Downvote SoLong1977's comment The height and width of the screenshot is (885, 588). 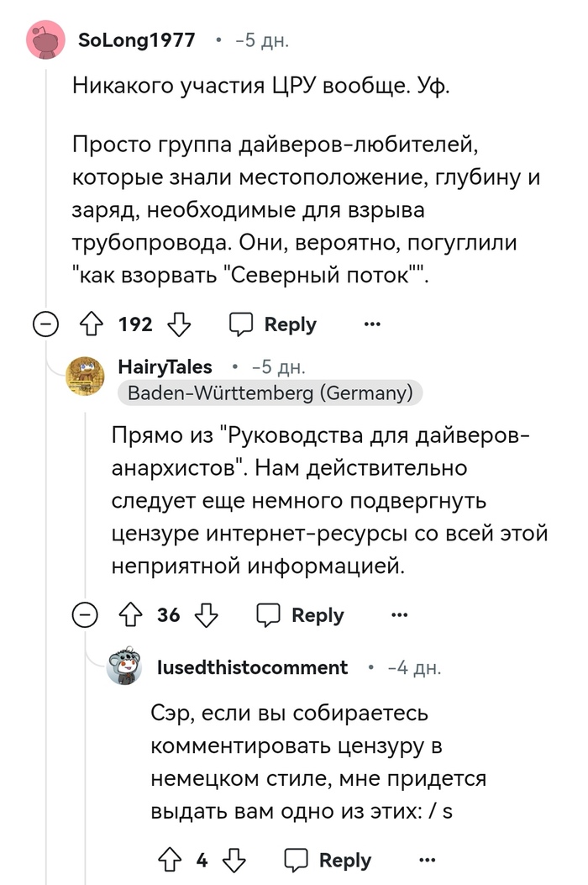coord(180,324)
